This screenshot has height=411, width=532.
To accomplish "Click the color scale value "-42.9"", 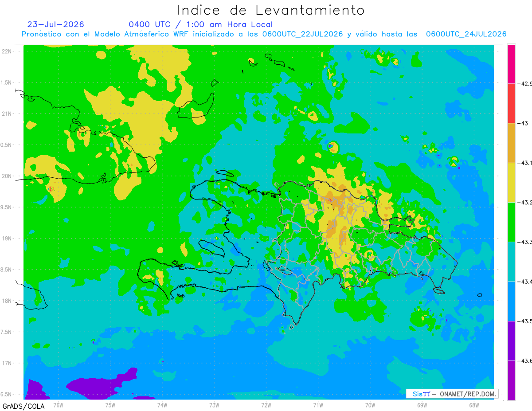I will click(x=524, y=84).
